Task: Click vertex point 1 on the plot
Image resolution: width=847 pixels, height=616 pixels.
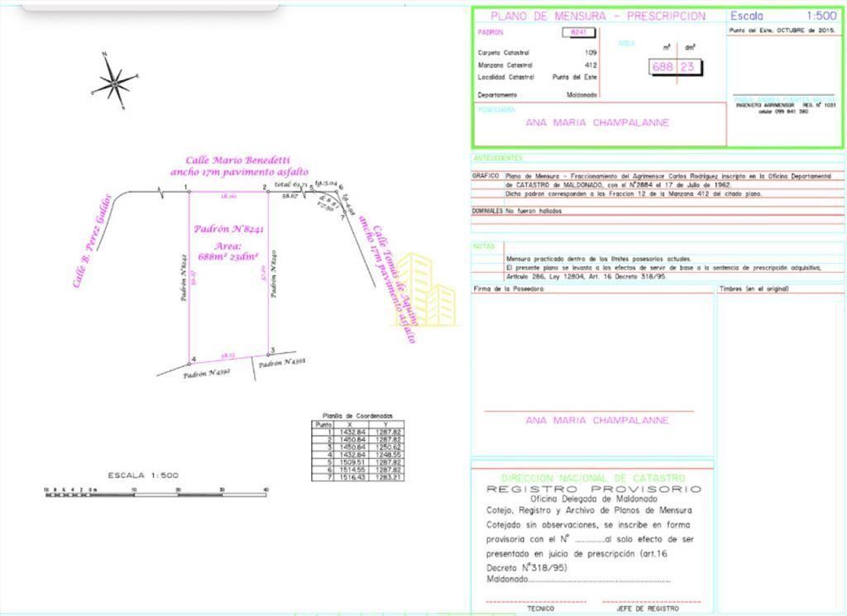Action: click(x=189, y=192)
